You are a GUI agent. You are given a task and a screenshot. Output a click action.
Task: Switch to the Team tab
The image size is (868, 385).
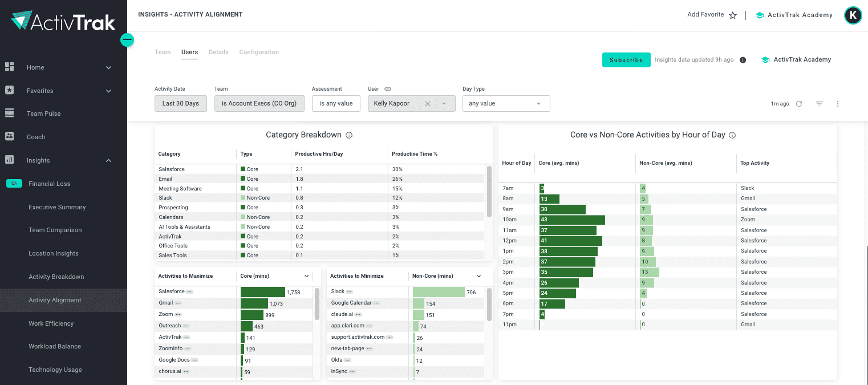(x=163, y=52)
